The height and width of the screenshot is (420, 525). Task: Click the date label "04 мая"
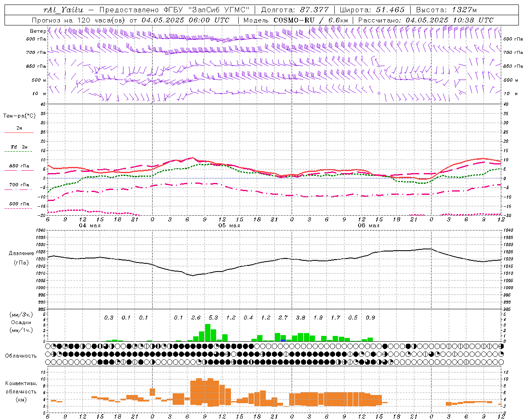(x=90, y=226)
